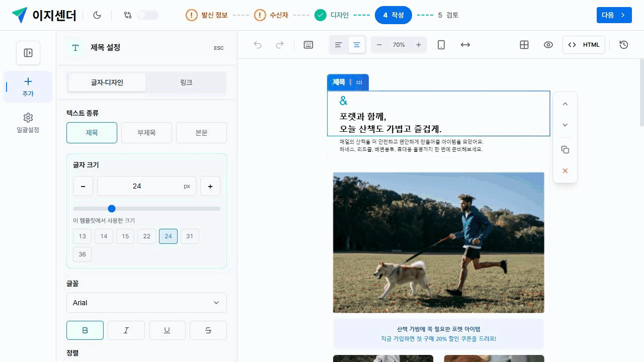Switch to mobile preview icon

click(441, 45)
